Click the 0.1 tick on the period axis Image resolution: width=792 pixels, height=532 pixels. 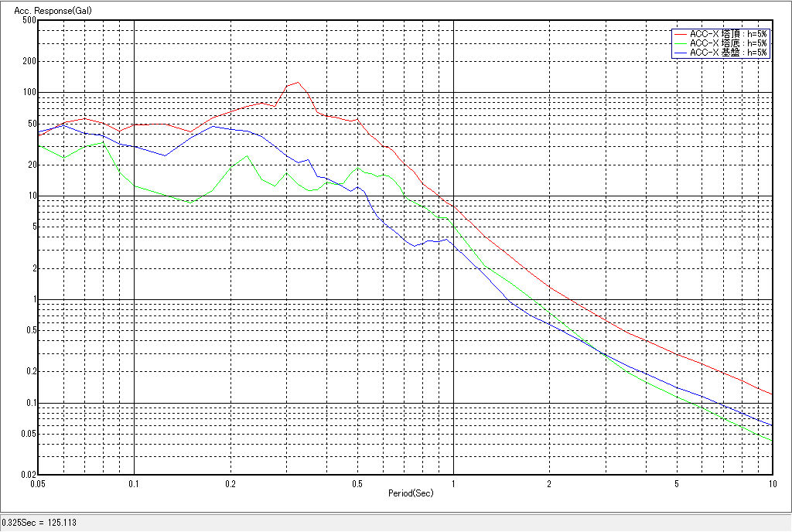[134, 483]
